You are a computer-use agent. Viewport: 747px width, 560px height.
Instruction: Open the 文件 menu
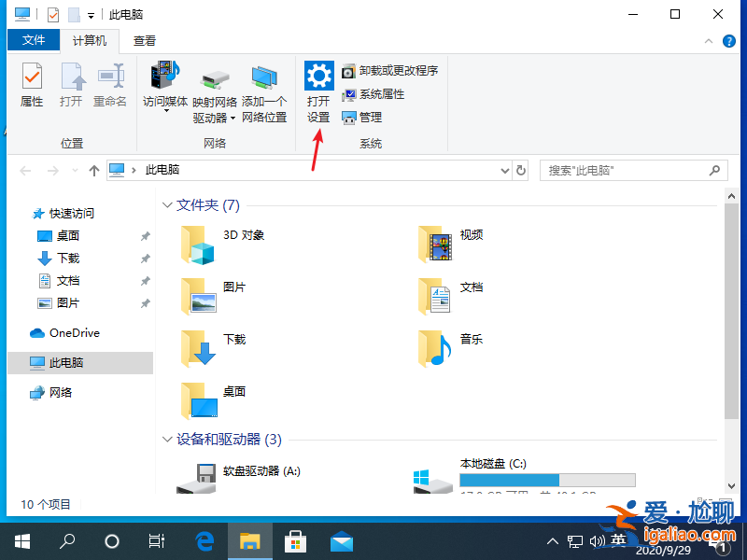tap(34, 41)
